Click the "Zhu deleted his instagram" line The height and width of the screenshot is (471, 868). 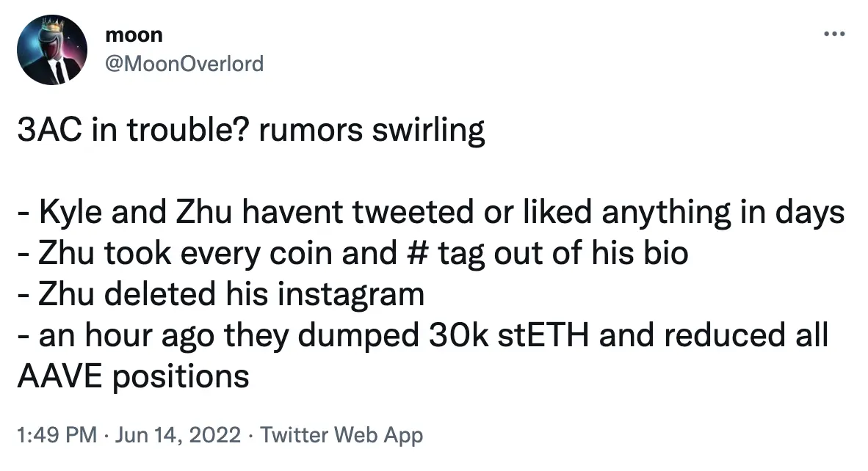pos(221,294)
